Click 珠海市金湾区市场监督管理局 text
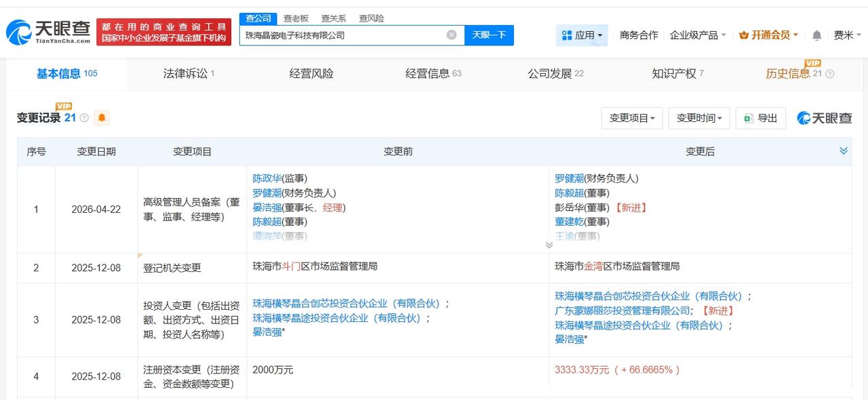The height and width of the screenshot is (400, 868). pos(617,266)
